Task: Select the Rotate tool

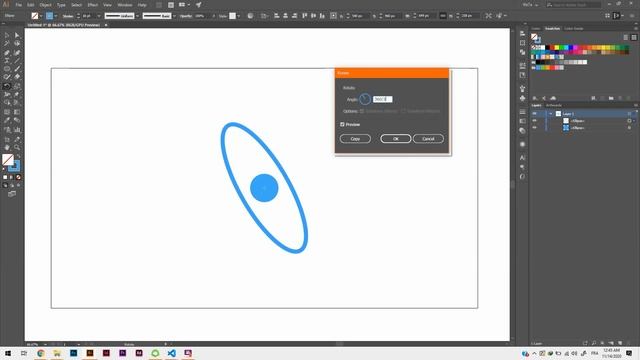Action: pyautogui.click(x=7, y=86)
